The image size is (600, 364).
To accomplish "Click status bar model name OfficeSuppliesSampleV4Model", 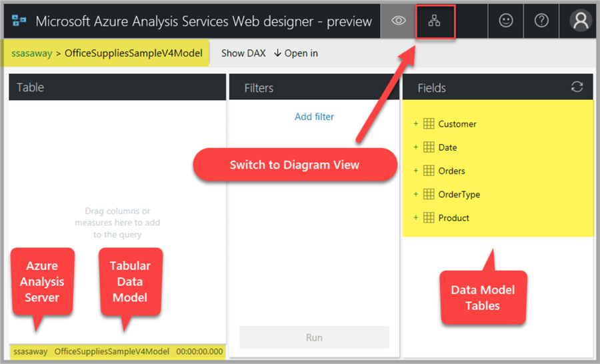I will click(112, 351).
